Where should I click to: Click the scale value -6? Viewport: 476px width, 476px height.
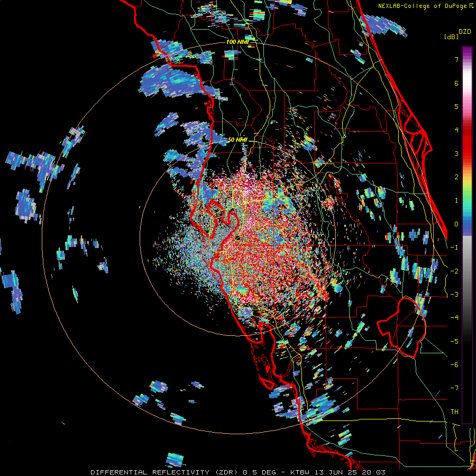click(x=454, y=365)
